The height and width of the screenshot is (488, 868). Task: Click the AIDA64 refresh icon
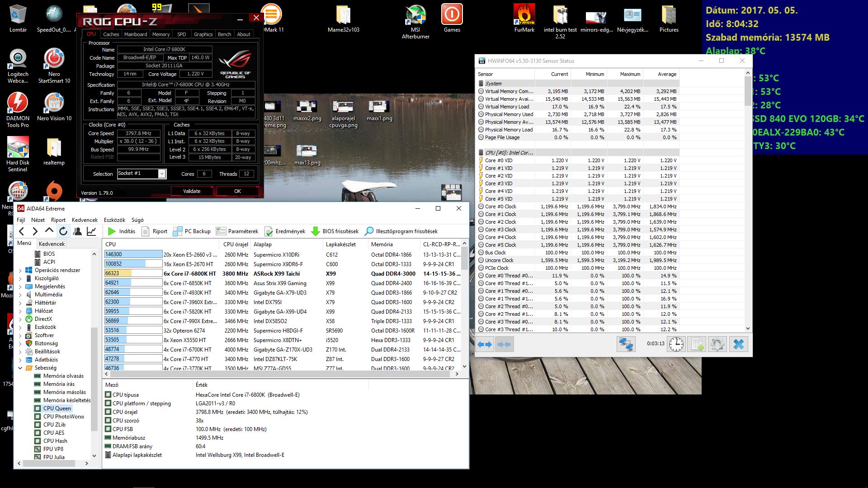click(63, 231)
